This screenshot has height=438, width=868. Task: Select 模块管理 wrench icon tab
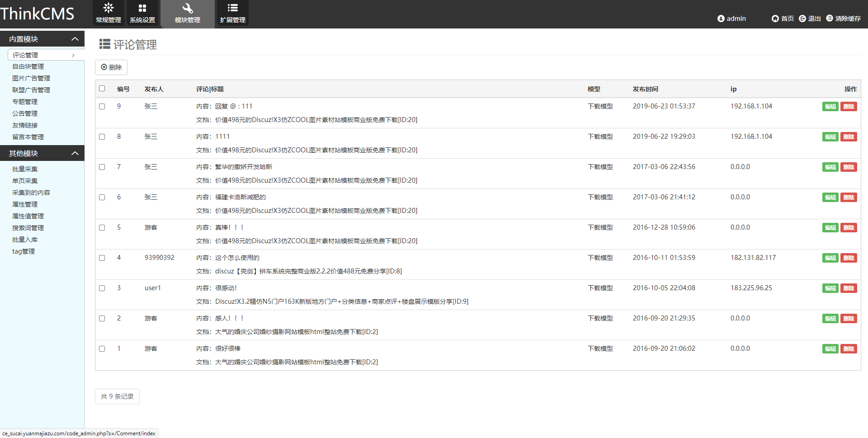(188, 8)
